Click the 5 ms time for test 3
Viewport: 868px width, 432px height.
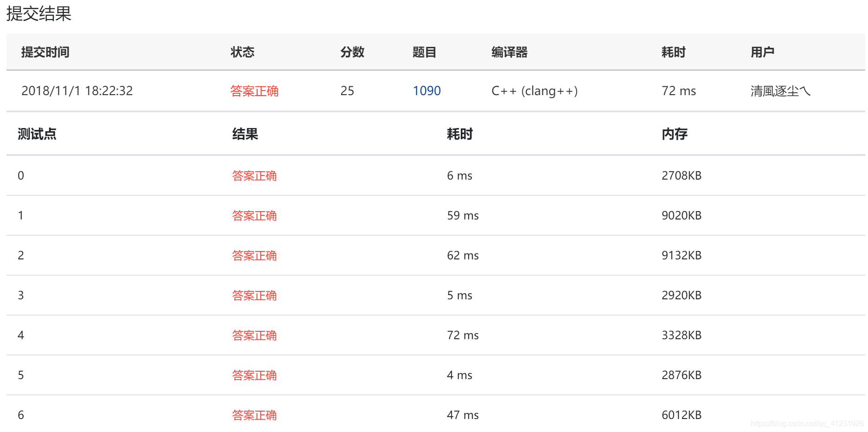460,296
